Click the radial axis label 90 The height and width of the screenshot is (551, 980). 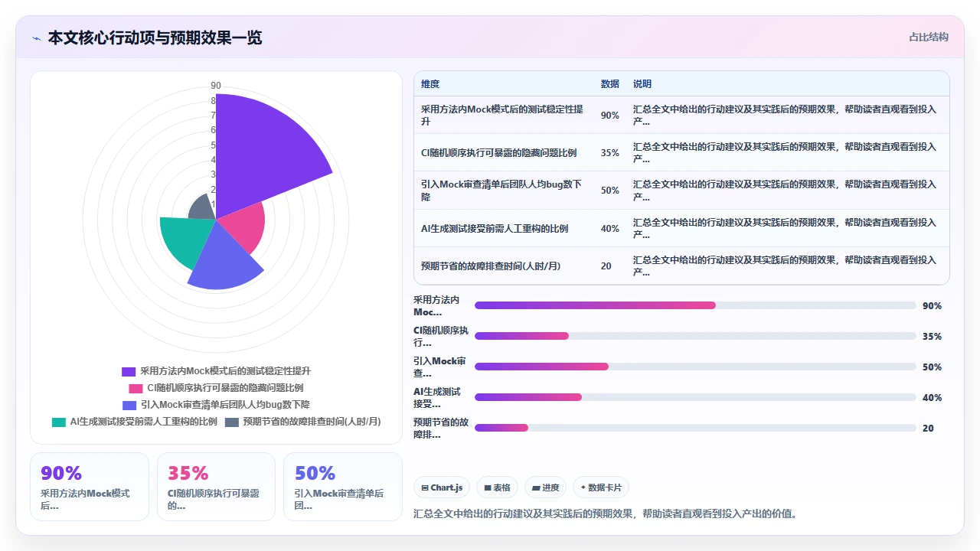pyautogui.click(x=216, y=86)
